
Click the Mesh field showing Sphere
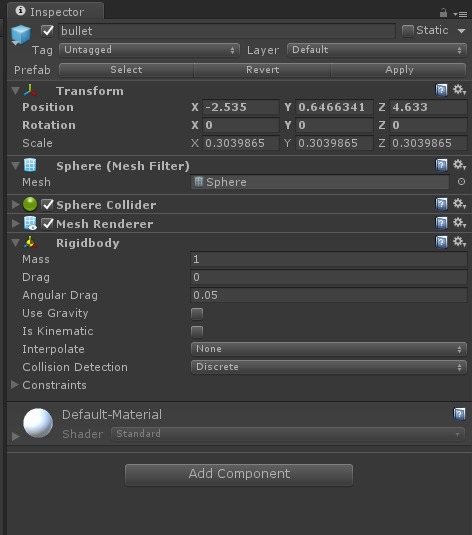point(320,182)
